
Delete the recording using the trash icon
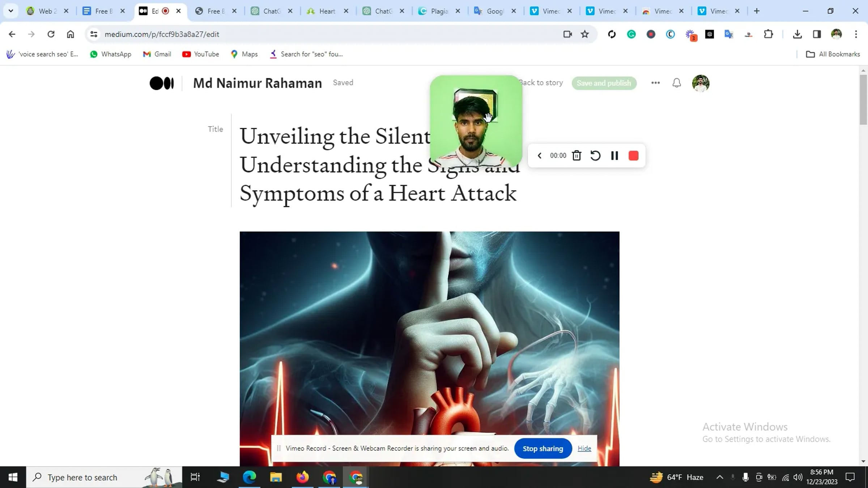(576, 155)
